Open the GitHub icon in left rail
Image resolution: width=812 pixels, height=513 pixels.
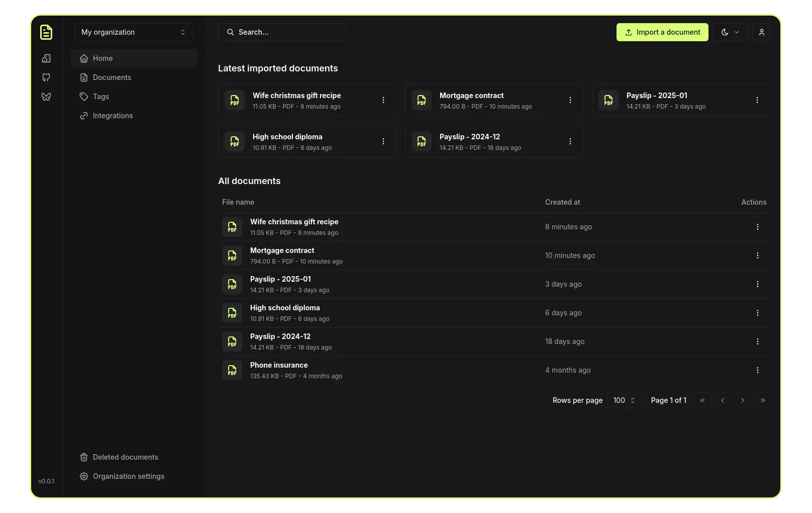coord(46,77)
